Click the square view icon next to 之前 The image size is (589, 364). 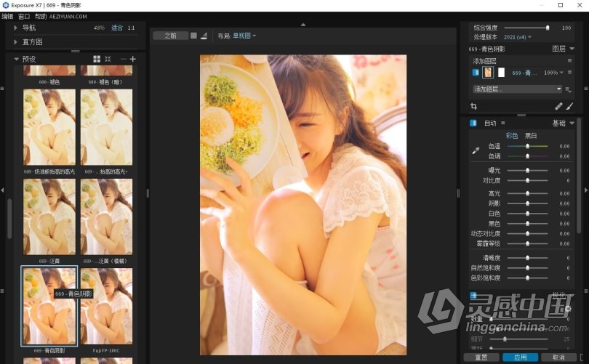click(193, 36)
